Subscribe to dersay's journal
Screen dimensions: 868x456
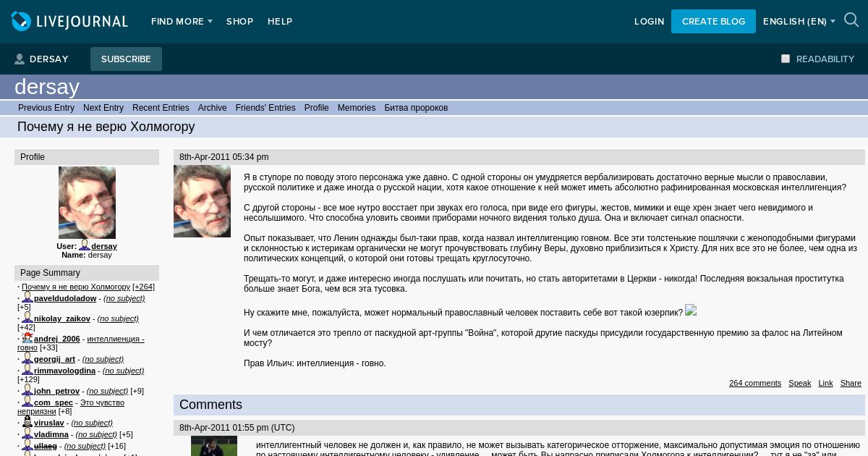126,59
